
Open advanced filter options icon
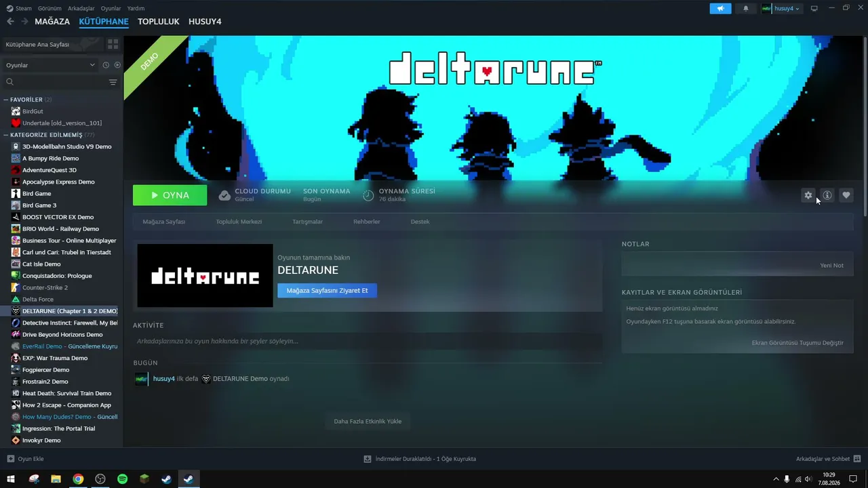(113, 82)
